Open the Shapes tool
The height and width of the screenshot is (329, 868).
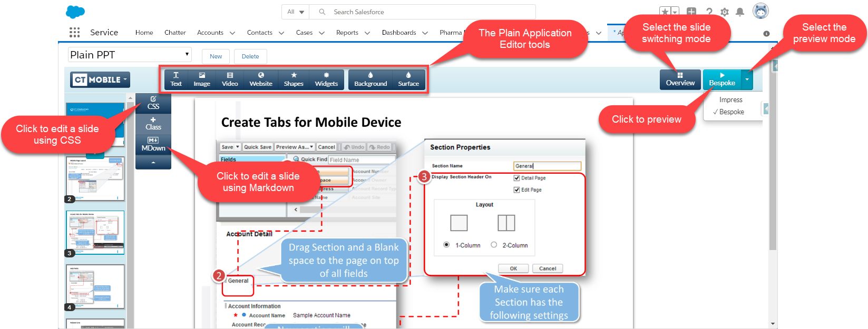click(294, 79)
